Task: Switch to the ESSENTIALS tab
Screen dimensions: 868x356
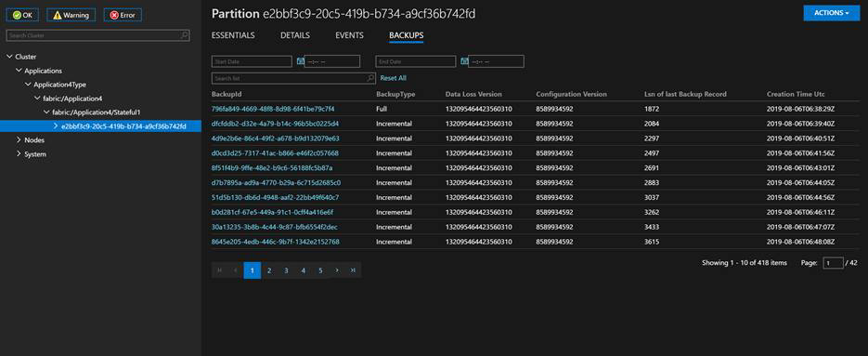Action: click(x=233, y=35)
